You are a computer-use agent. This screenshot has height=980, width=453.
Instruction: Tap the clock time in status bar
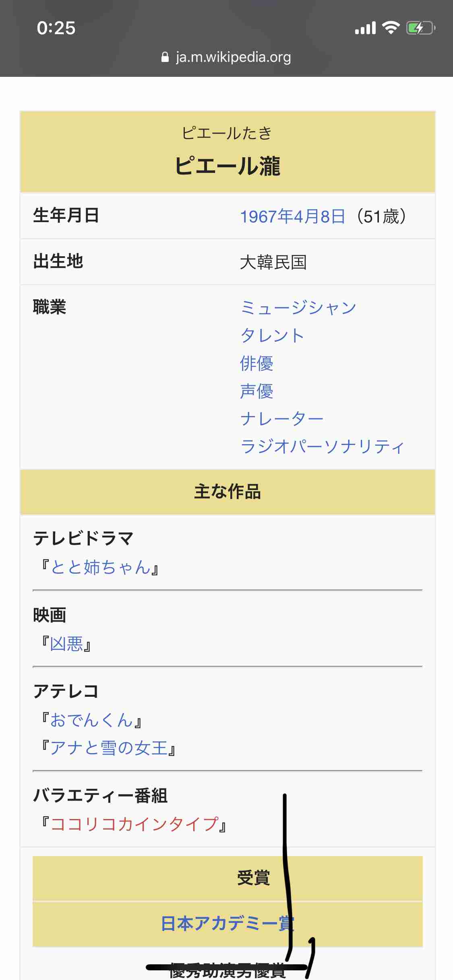pyautogui.click(x=56, y=28)
